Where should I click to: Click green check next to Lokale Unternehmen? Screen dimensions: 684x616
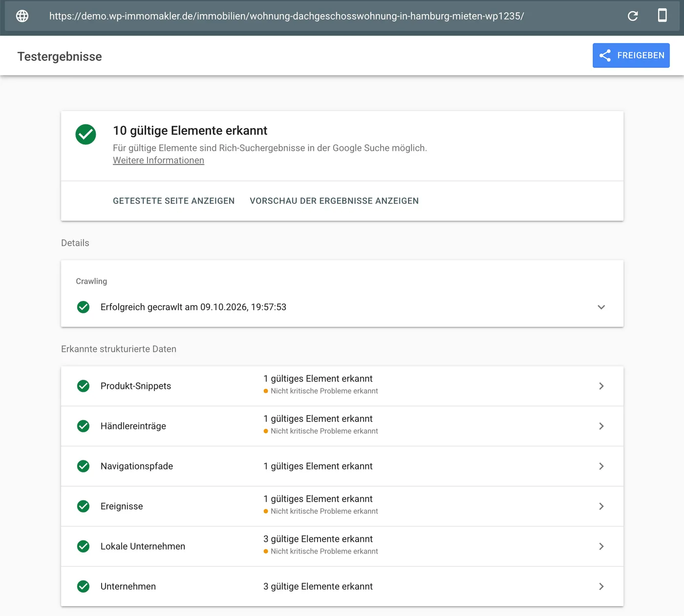(84, 546)
